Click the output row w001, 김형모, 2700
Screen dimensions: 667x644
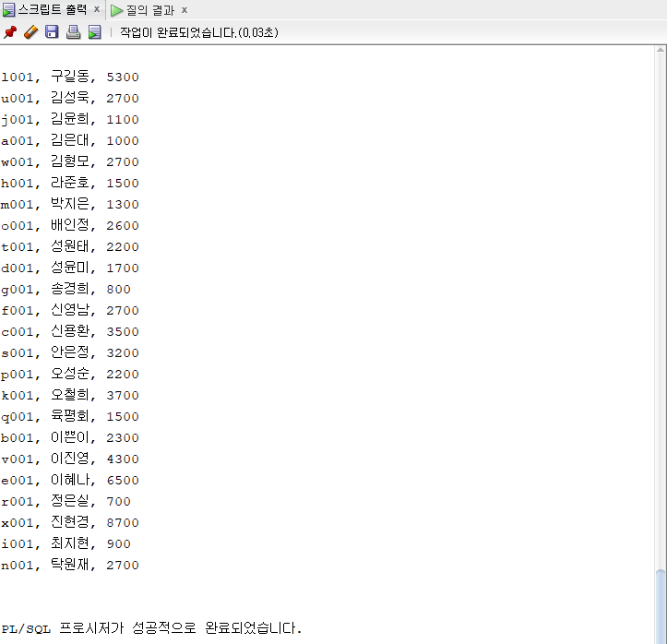point(70,162)
